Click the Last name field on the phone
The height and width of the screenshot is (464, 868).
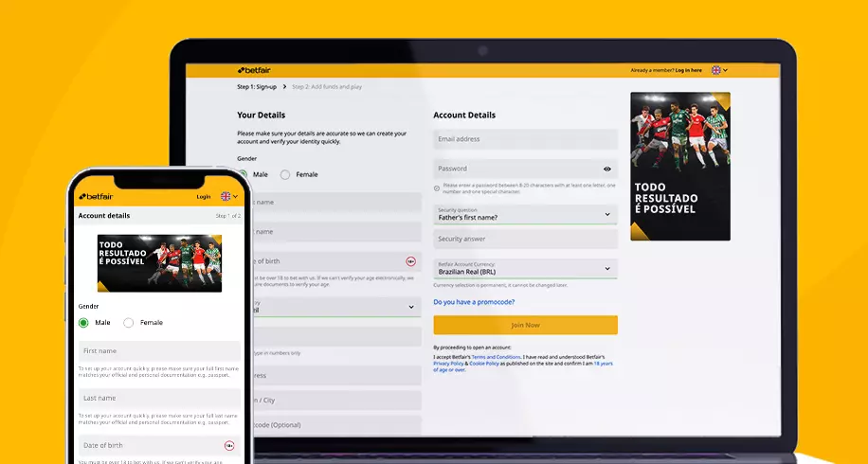(x=159, y=399)
